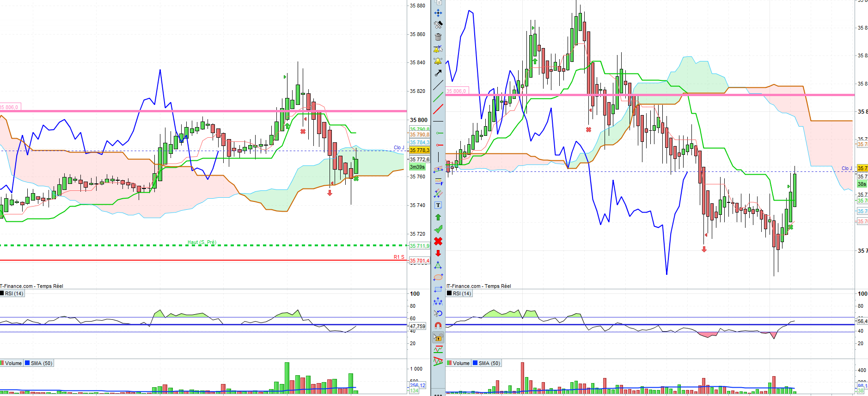868x396 pixels.
Task: Select the red down-arrow marker tool
Action: (438, 253)
